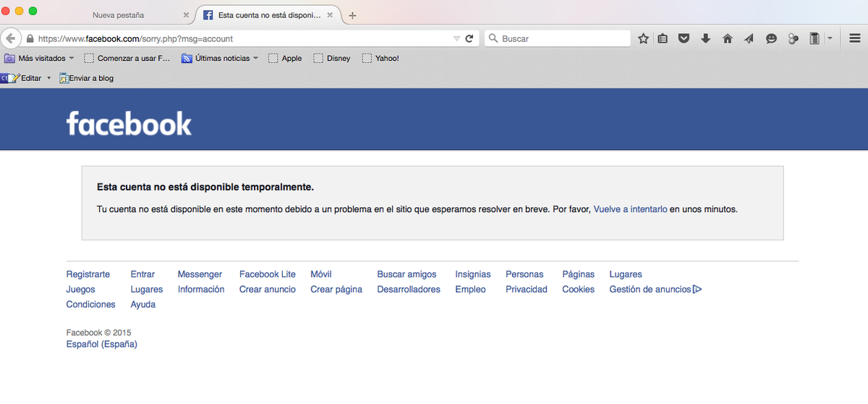The image size is (868, 404).
Task: Switch to the Nueva pestaña tab
Action: 118,14
